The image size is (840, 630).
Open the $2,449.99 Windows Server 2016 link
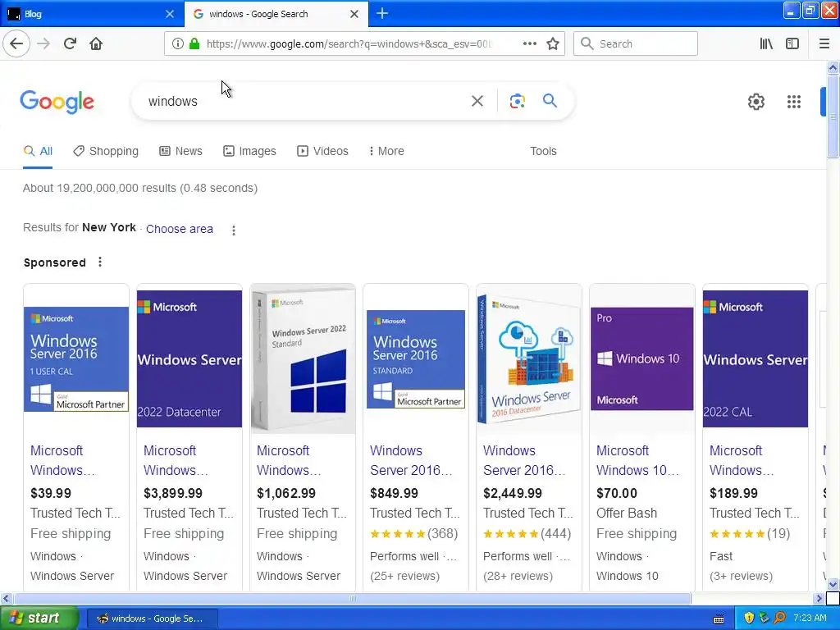[x=524, y=460]
